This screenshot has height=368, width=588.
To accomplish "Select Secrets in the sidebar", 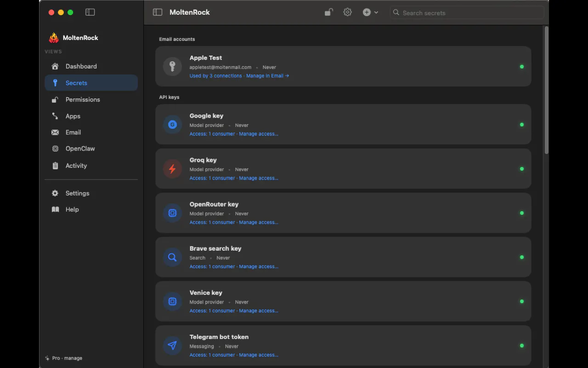I will pos(91,83).
